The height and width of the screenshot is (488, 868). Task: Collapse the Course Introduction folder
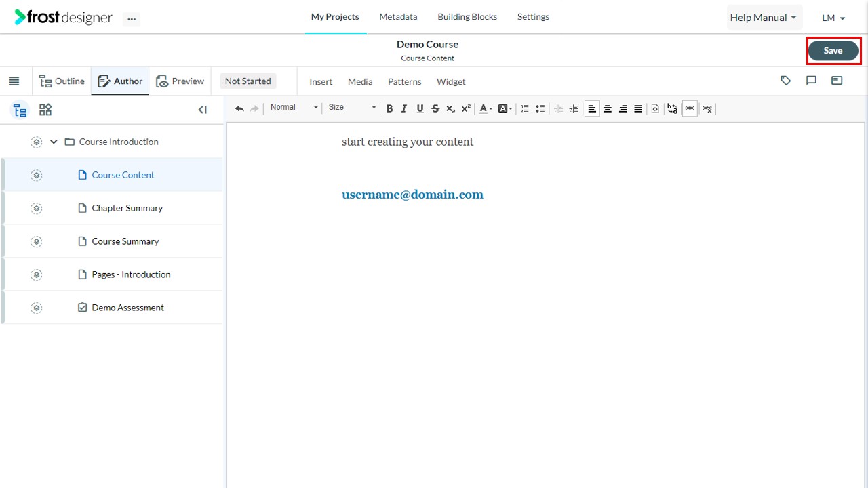(x=54, y=142)
